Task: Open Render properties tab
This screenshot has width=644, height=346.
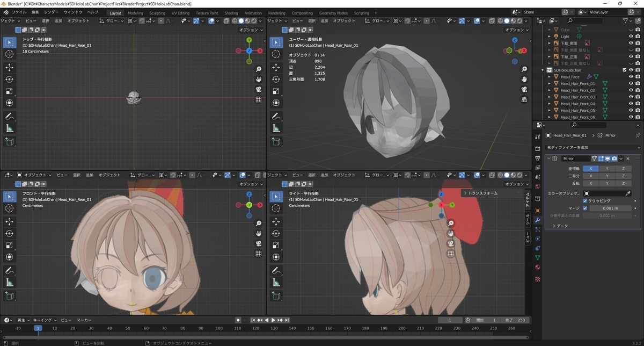Action: 538,149
